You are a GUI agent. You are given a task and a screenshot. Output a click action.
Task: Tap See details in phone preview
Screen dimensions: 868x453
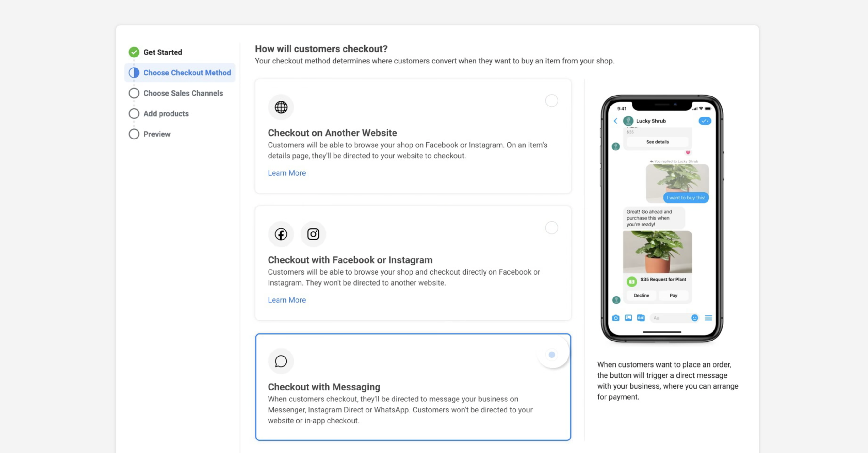coord(657,142)
